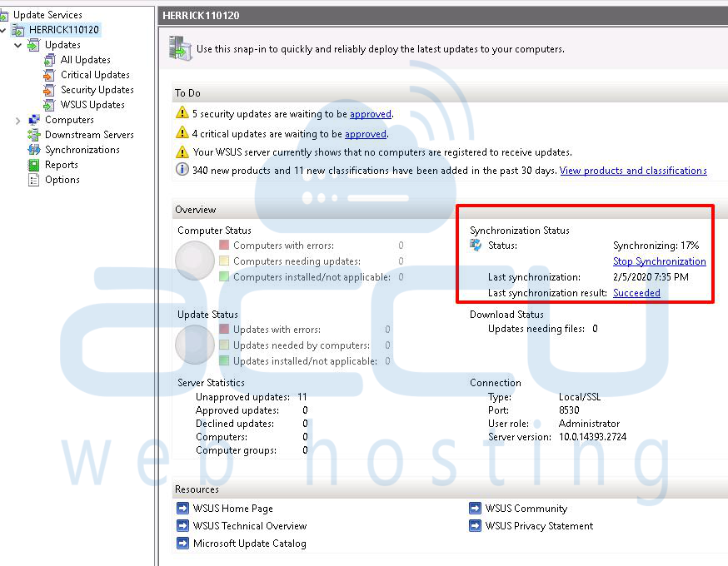Collapse the Updates tree node
The height and width of the screenshot is (566, 728).
coord(18,46)
